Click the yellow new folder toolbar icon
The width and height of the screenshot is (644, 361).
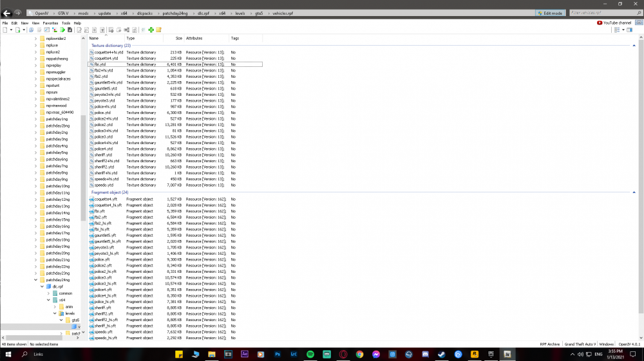(x=158, y=30)
